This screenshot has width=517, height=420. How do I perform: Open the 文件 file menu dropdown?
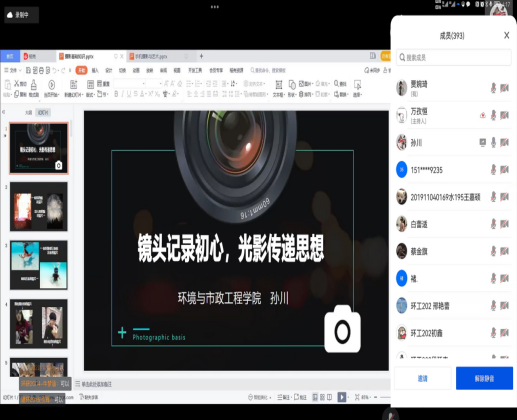[x=13, y=70]
